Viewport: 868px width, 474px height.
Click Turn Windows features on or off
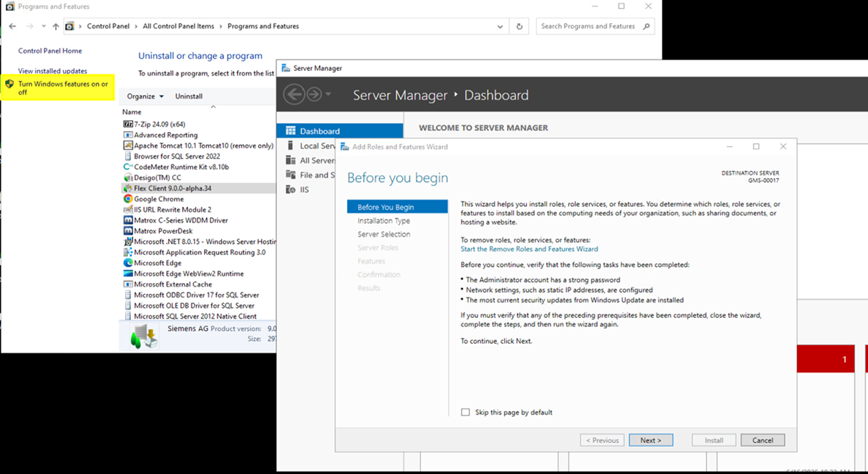coord(63,88)
